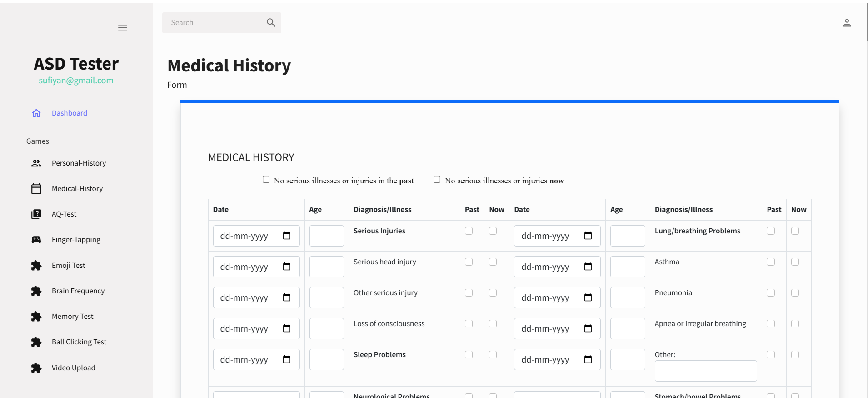Check 'No serious illnesses or injuries in the past'
This screenshot has height=398, width=868.
click(266, 180)
